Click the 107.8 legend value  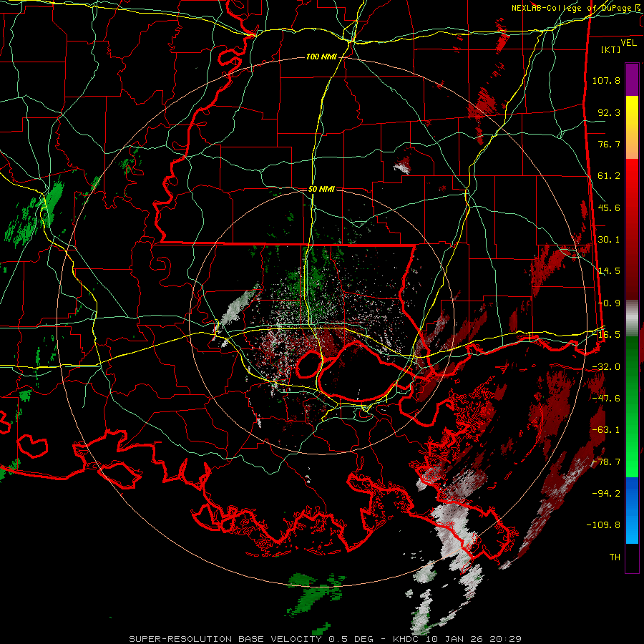click(606, 80)
